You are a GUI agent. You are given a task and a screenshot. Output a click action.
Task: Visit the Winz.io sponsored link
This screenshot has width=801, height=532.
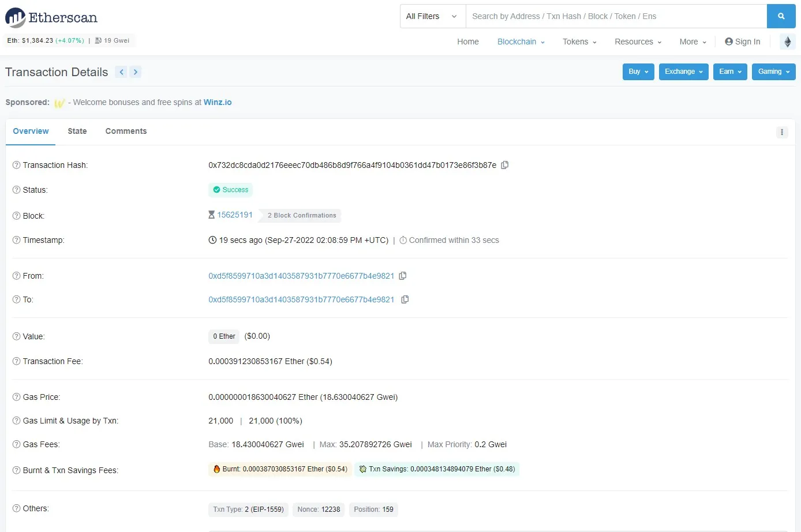(x=218, y=102)
